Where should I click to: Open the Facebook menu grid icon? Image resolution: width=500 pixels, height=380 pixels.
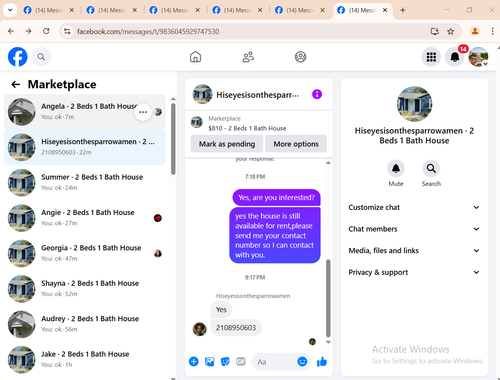pos(431,57)
